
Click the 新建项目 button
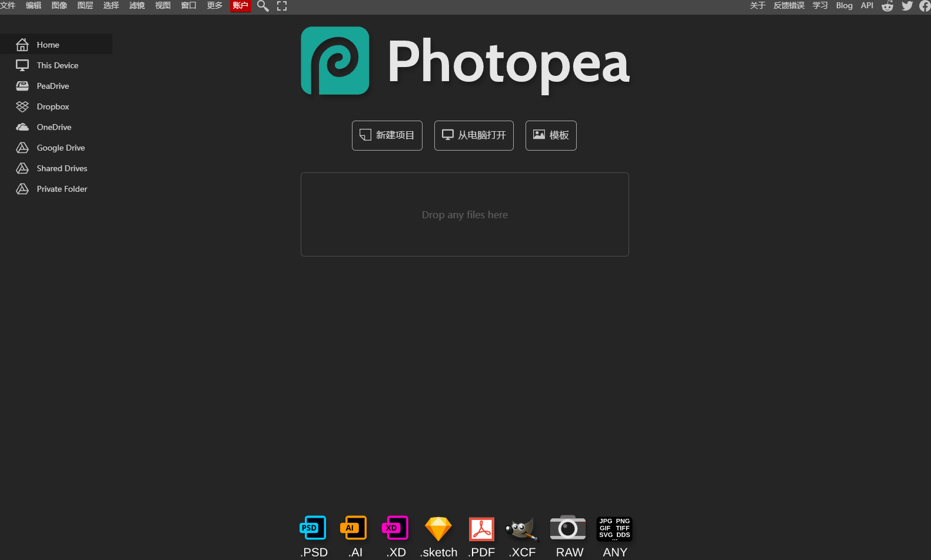[x=387, y=135]
